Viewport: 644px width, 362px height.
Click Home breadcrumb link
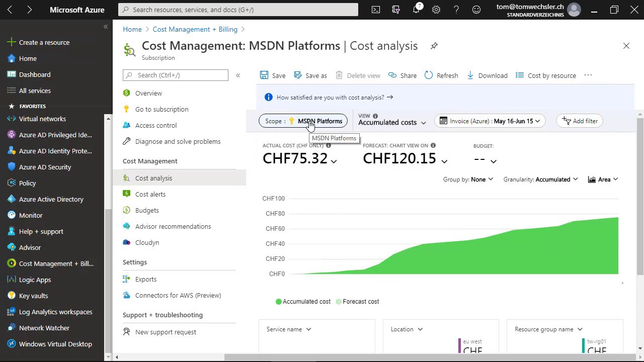tap(132, 29)
